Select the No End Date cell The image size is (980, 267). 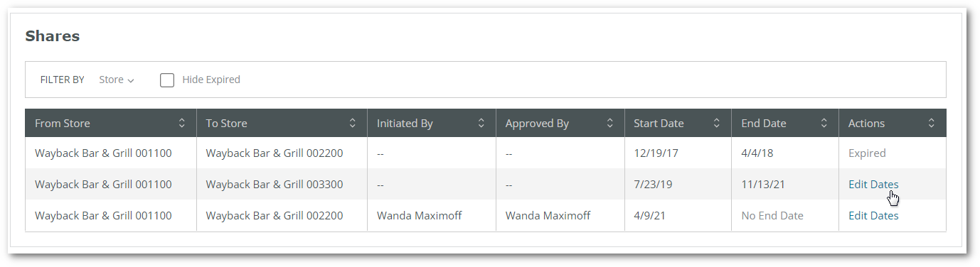coord(772,215)
